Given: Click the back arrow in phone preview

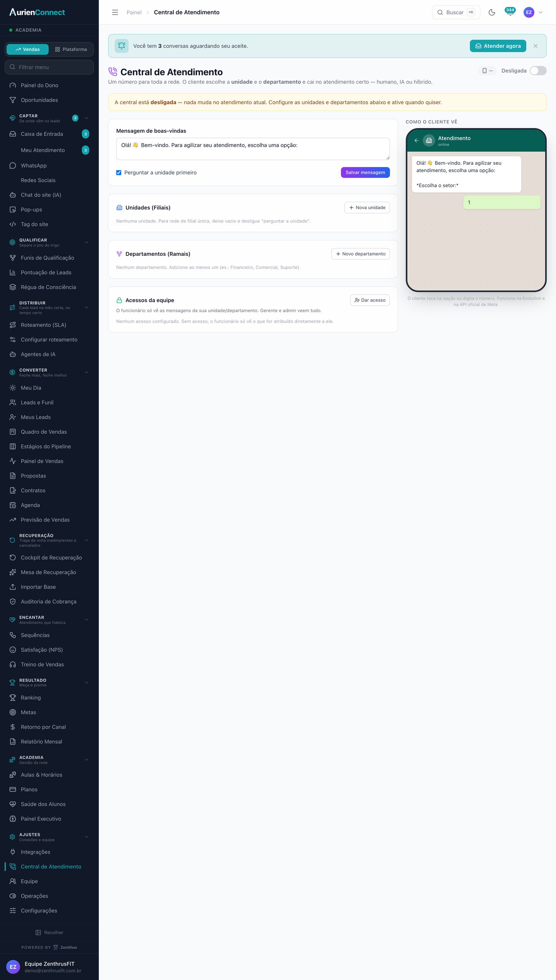Looking at the screenshot, I should tap(416, 140).
